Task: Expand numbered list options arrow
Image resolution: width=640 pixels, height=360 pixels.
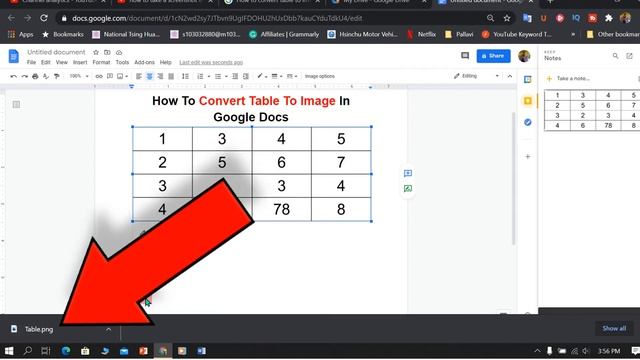Action: click(x=209, y=76)
